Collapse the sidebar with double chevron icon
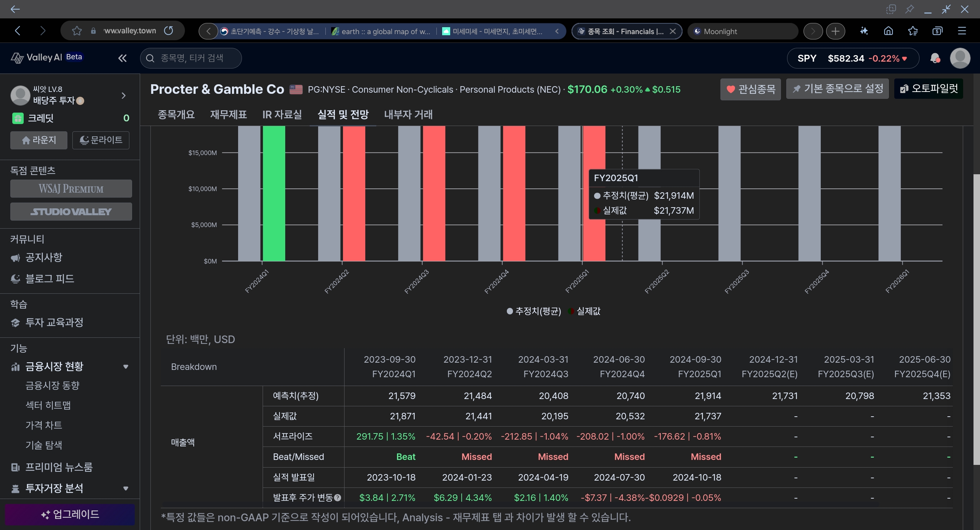 pyautogui.click(x=122, y=58)
